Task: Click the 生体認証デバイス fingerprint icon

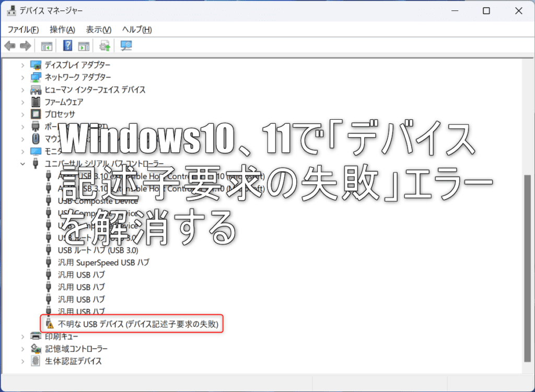Action: [x=36, y=361]
